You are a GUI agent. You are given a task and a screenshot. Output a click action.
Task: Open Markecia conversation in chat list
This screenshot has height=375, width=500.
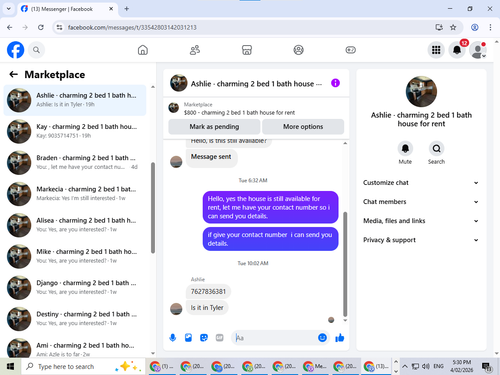75,194
